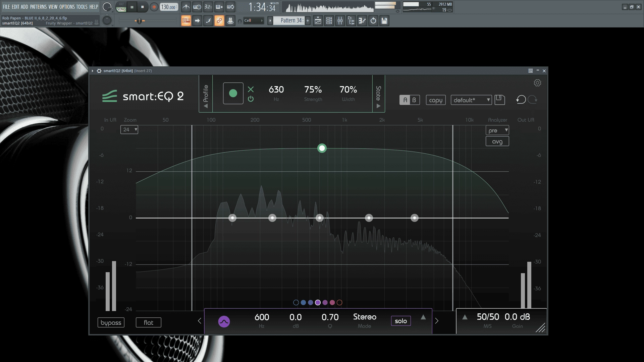
Task: Go to previous band with left chevron
Action: pyautogui.click(x=200, y=321)
